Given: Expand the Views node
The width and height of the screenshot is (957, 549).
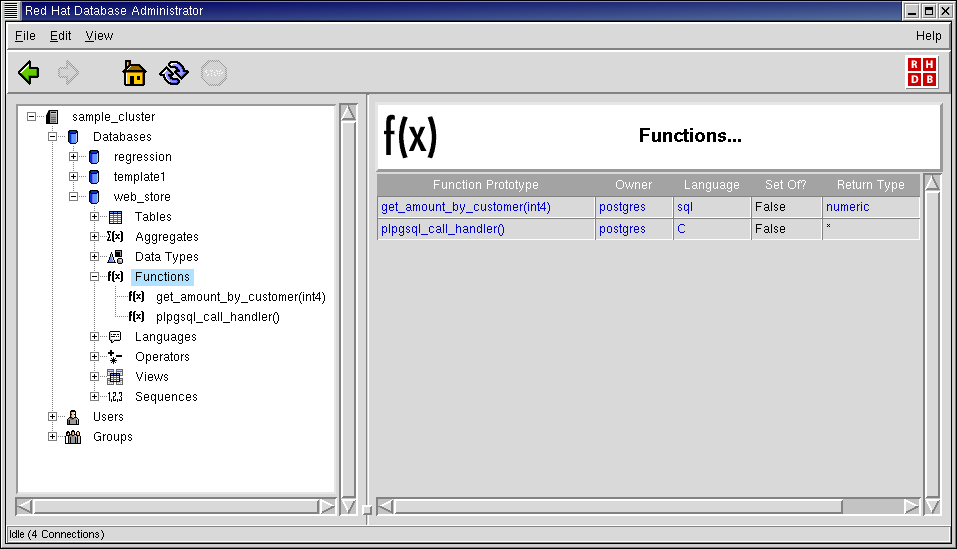Looking at the screenshot, I should pos(95,377).
